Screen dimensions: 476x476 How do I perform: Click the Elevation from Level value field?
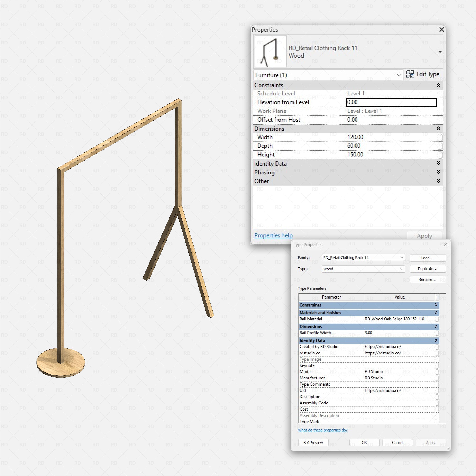pyautogui.click(x=391, y=102)
